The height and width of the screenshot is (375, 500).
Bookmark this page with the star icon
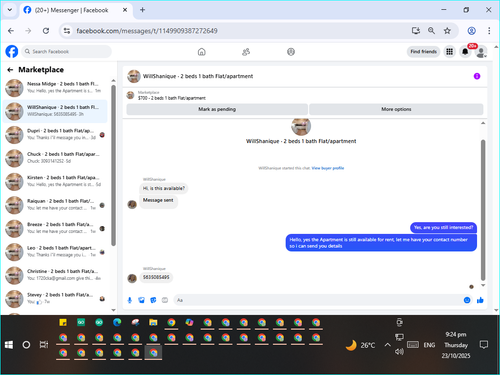point(447,31)
